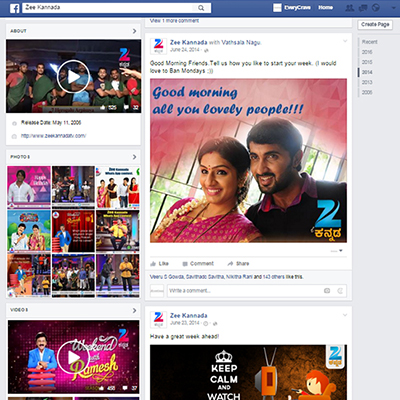Click the search magnifier icon
Image resolution: width=400 pixels, height=400 pixels.
(201, 8)
